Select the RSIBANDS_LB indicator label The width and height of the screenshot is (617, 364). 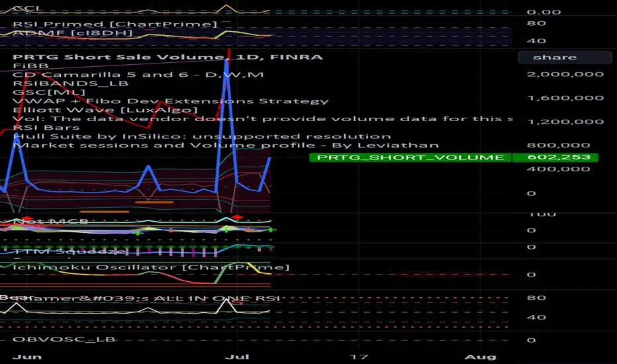[70, 83]
